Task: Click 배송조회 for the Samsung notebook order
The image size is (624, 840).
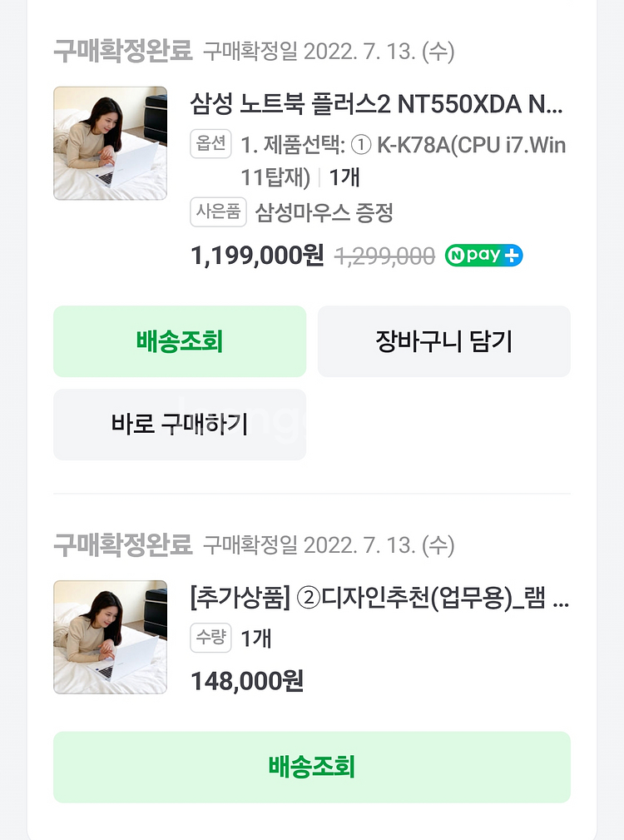Action: (180, 341)
